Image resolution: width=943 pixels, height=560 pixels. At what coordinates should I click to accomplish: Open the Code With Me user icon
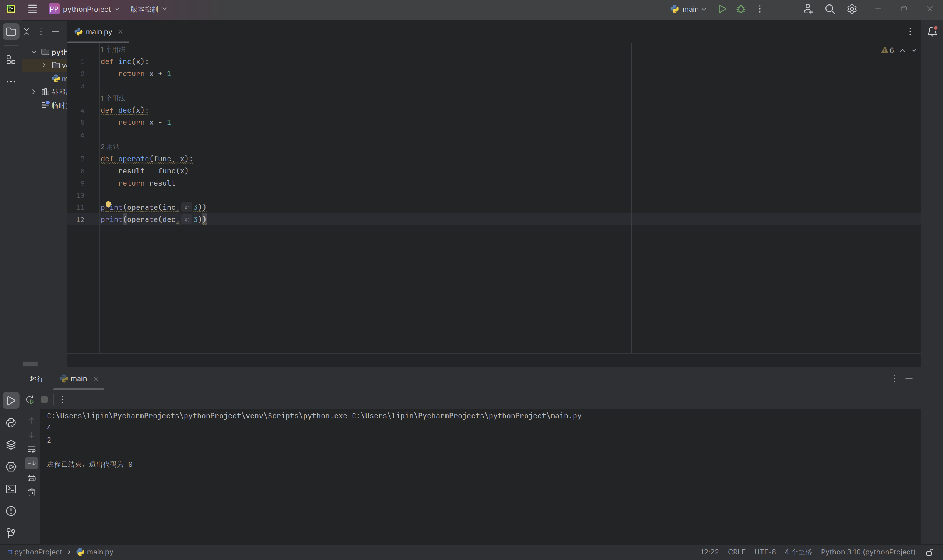tap(807, 9)
